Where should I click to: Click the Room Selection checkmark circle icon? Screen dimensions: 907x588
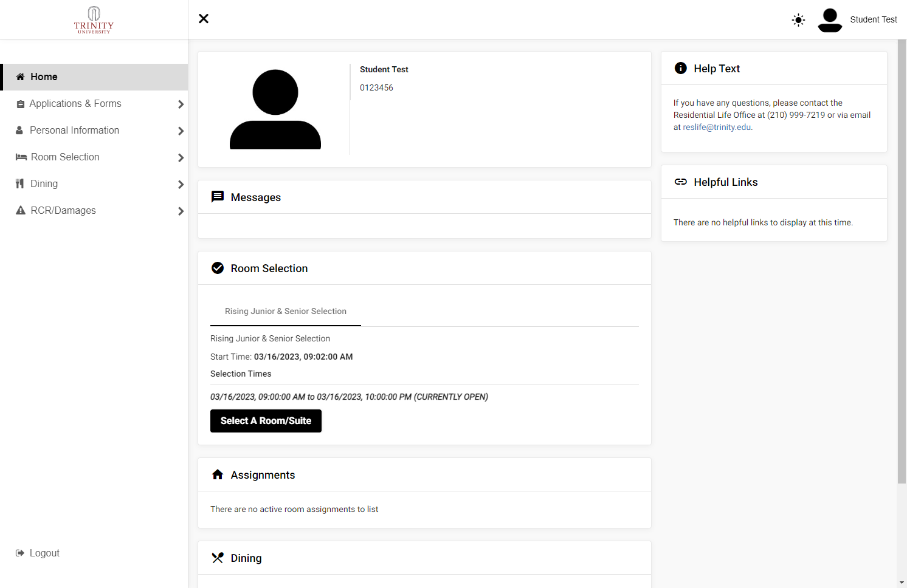point(218,268)
